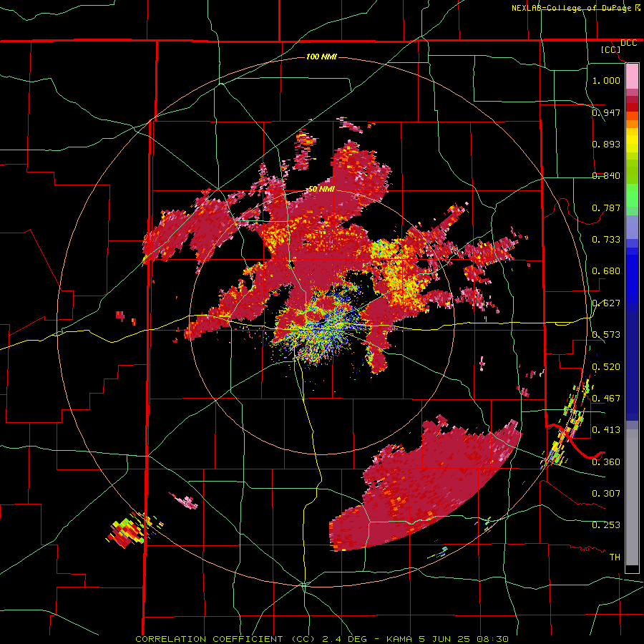Pick the bright green color bar segment
The height and width of the screenshot is (644, 644).
[x=632, y=195]
